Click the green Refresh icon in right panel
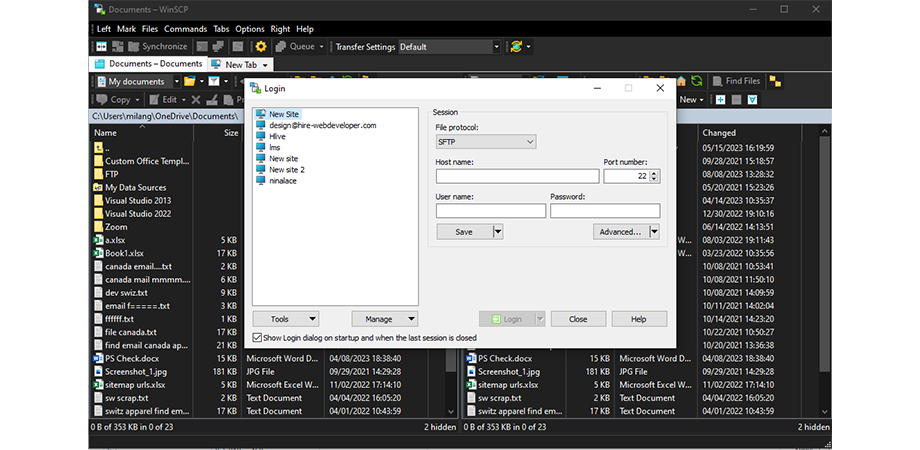The width and height of the screenshot is (920, 450). click(x=696, y=82)
